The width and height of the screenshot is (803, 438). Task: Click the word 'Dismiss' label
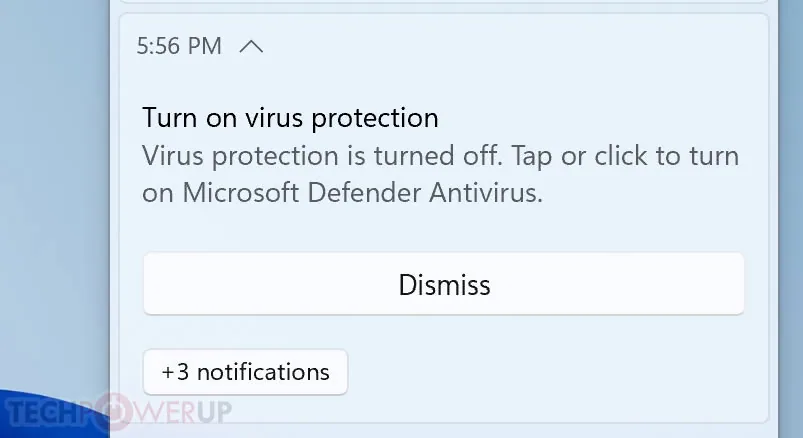click(x=444, y=285)
